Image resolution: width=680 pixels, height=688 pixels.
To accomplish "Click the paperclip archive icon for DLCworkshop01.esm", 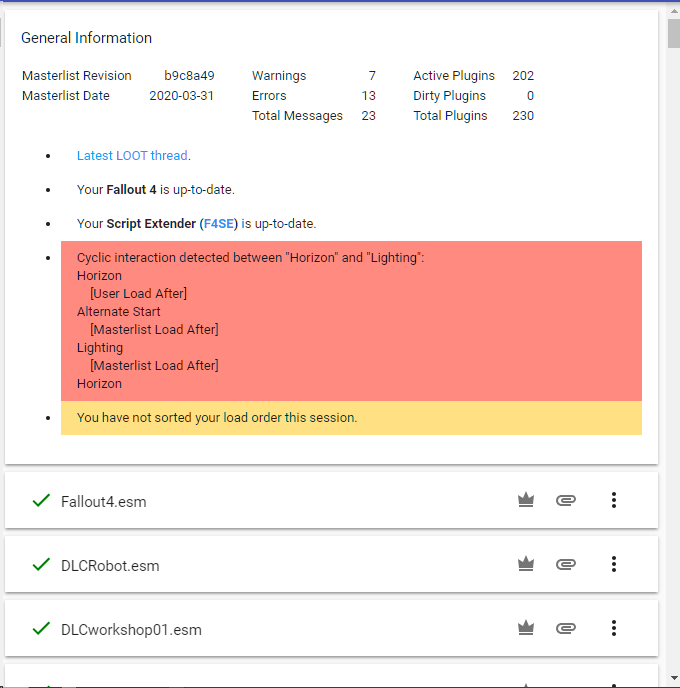I will [x=565, y=628].
